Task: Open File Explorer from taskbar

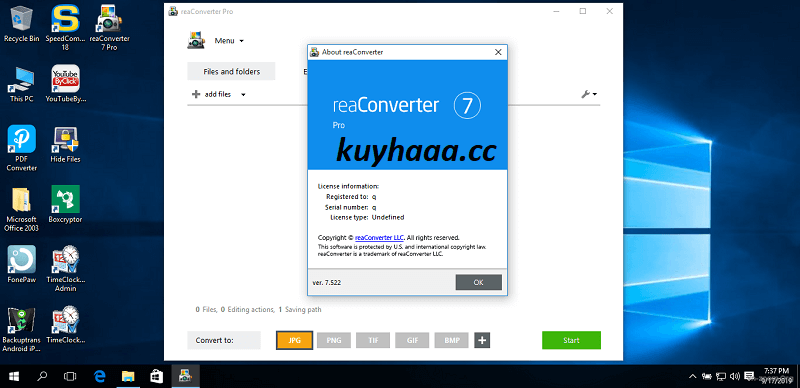Action: click(x=128, y=377)
